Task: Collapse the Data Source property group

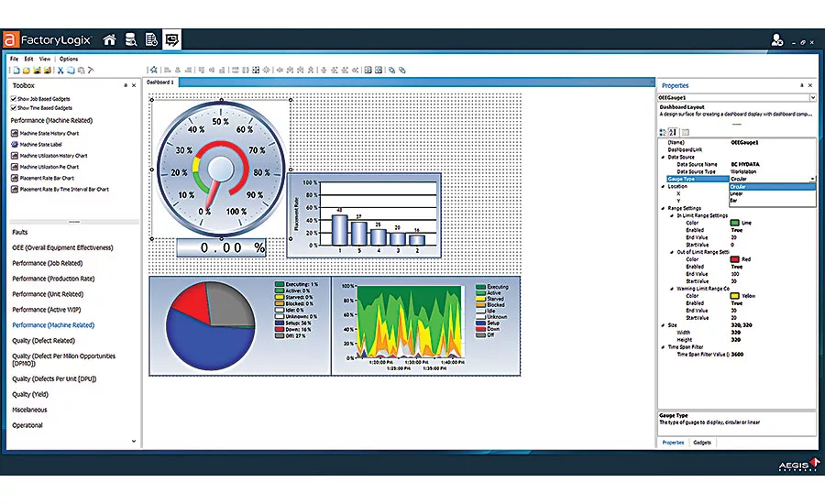Action: pos(663,158)
